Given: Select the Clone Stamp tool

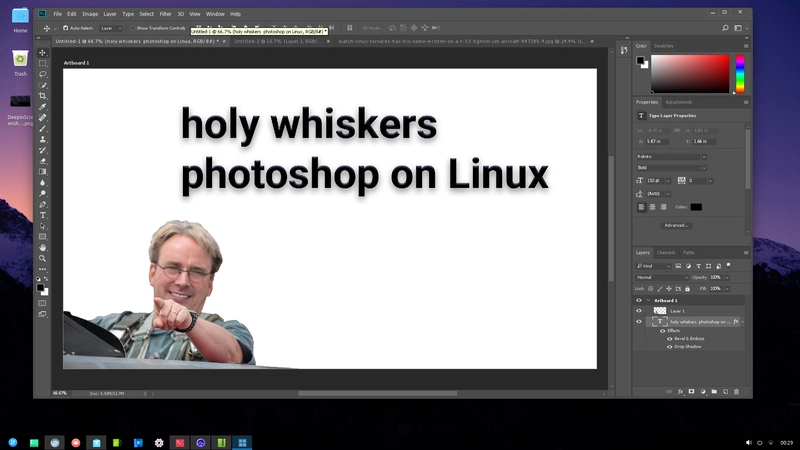Looking at the screenshot, I should pos(43,139).
